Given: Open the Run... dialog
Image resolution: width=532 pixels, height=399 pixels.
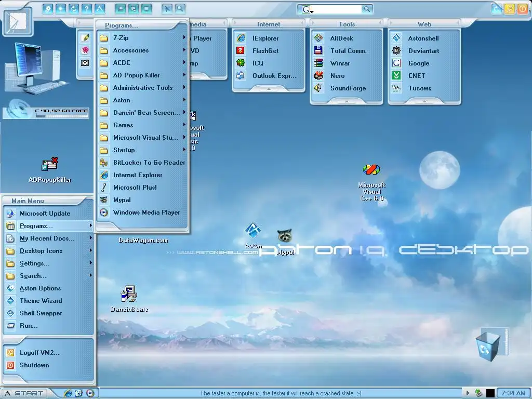Looking at the screenshot, I should (48, 326).
